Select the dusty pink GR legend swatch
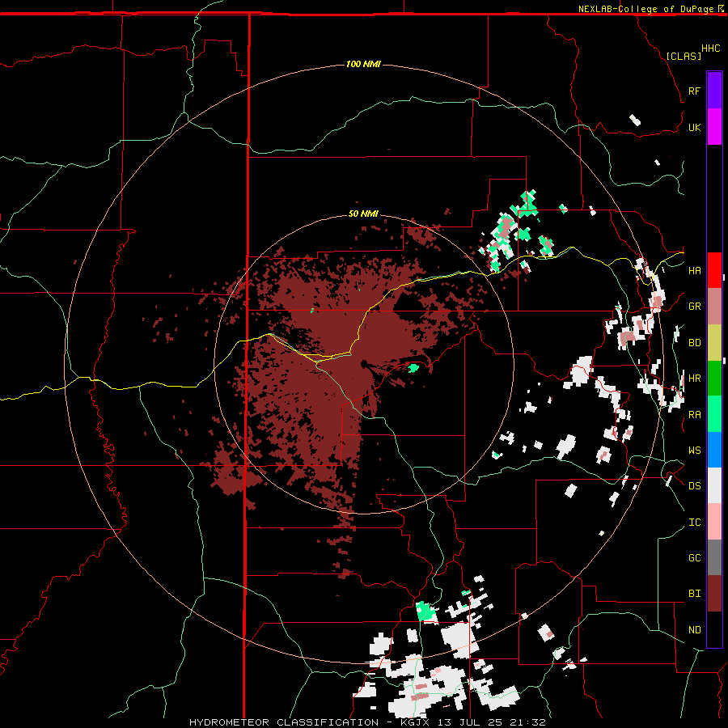Viewport: 728px width, 728px height. (714, 307)
